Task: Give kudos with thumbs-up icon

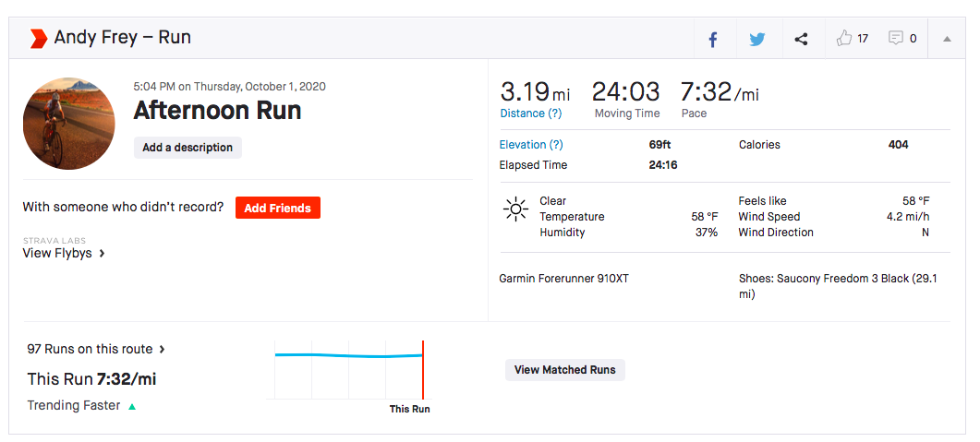Action: 843,39
